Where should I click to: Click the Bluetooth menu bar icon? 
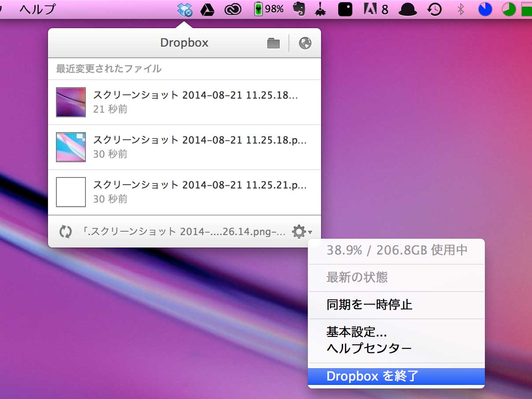click(461, 9)
